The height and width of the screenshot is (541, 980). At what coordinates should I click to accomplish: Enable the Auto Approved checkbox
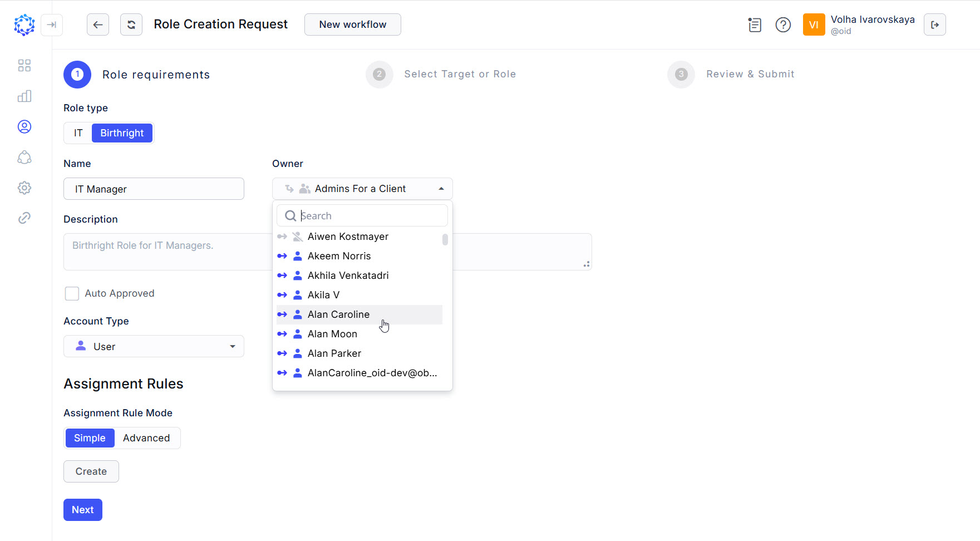coord(72,293)
